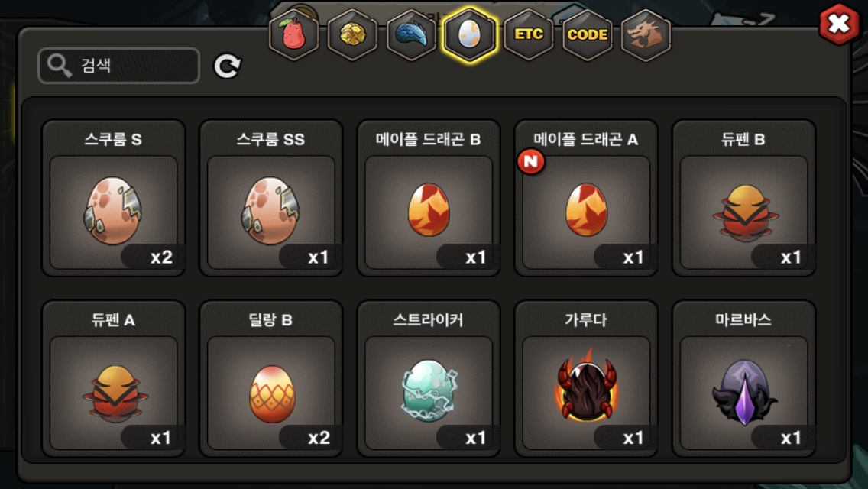This screenshot has width=868, height=489.
Task: Select the 스쿠룸 SS egg
Action: [x=270, y=198]
